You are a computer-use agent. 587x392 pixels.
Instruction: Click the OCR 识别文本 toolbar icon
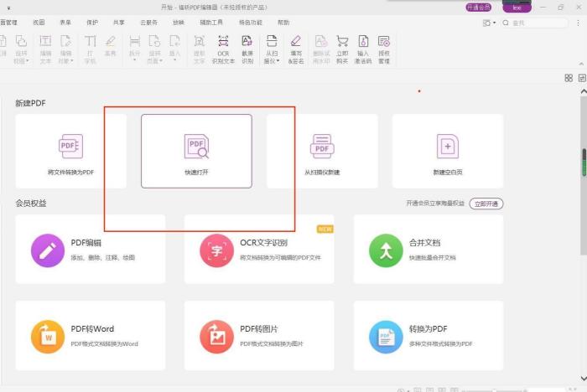(x=223, y=49)
